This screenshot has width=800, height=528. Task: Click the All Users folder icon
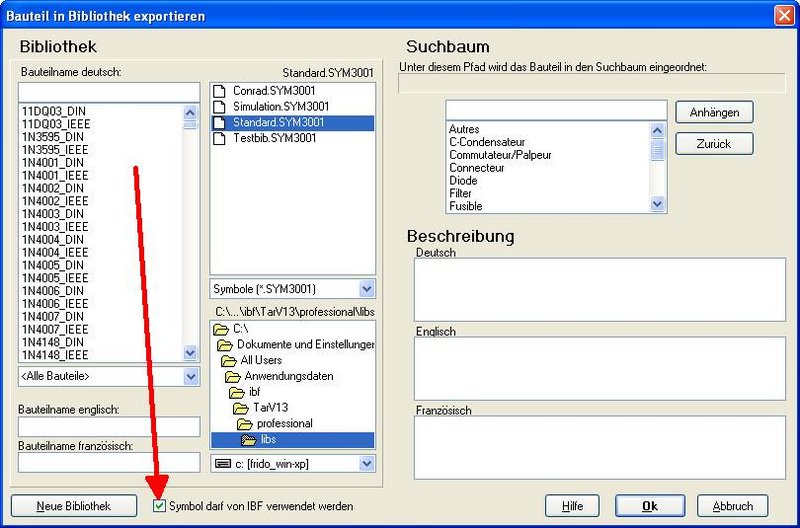coord(229,360)
